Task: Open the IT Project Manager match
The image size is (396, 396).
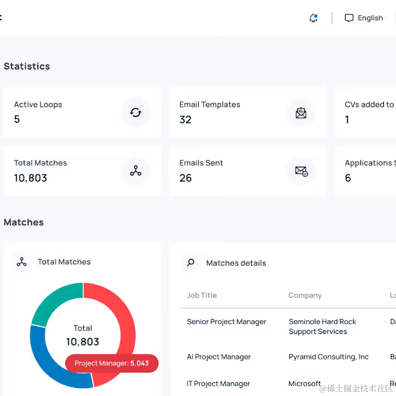Action: pyautogui.click(x=218, y=384)
